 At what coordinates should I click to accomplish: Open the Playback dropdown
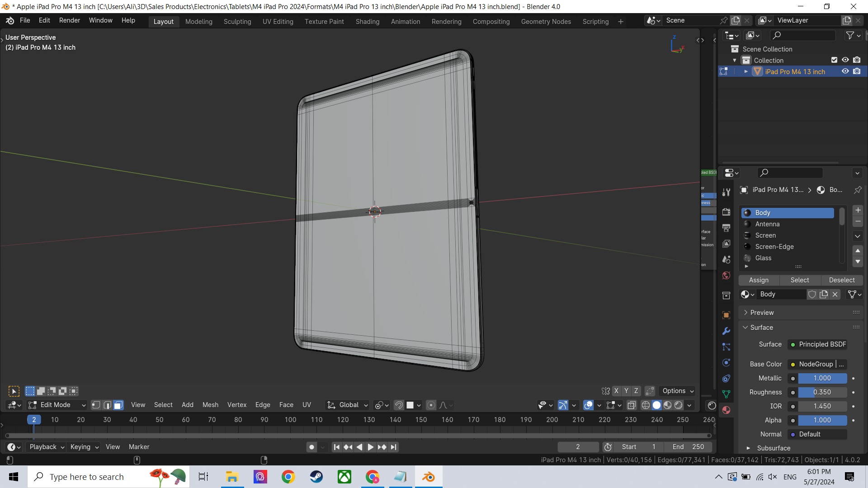(47, 447)
